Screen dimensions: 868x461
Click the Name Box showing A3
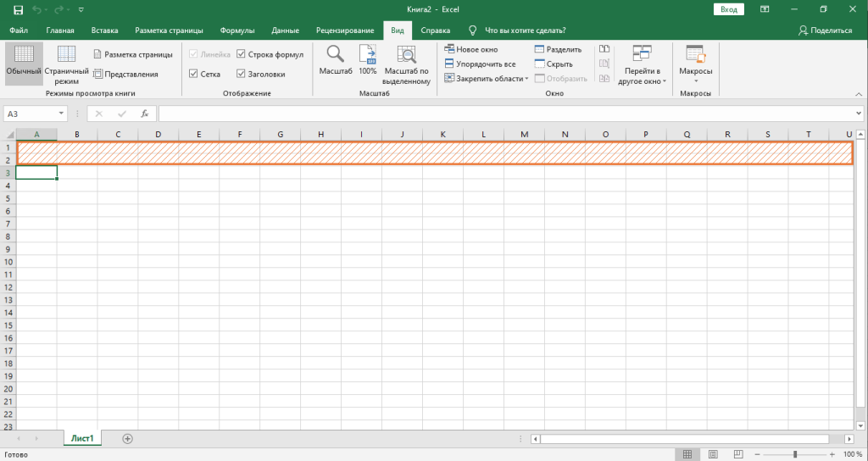31,114
